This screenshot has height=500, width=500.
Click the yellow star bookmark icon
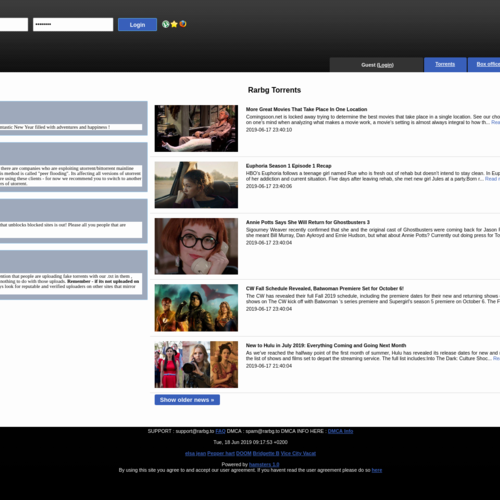(x=174, y=24)
